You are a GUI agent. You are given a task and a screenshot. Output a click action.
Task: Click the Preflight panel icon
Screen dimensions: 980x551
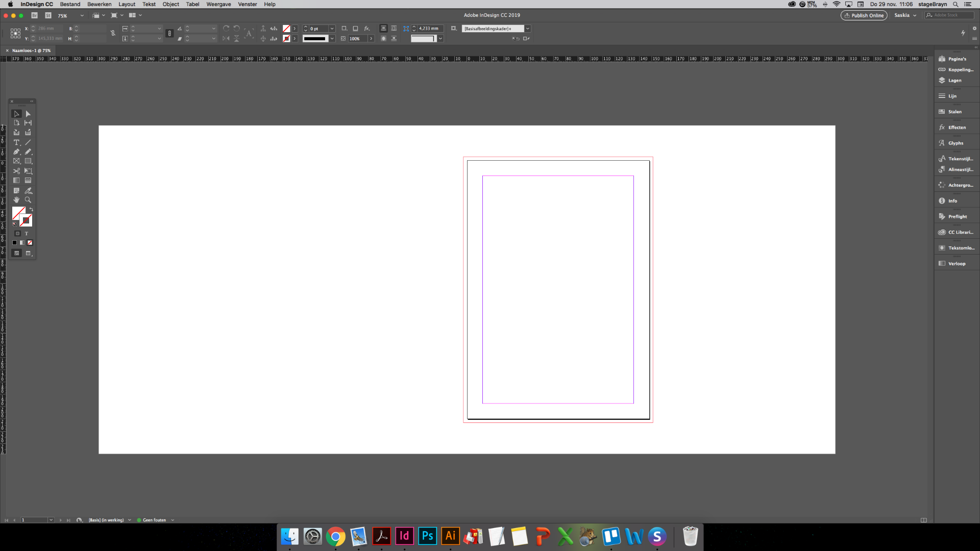tap(942, 216)
